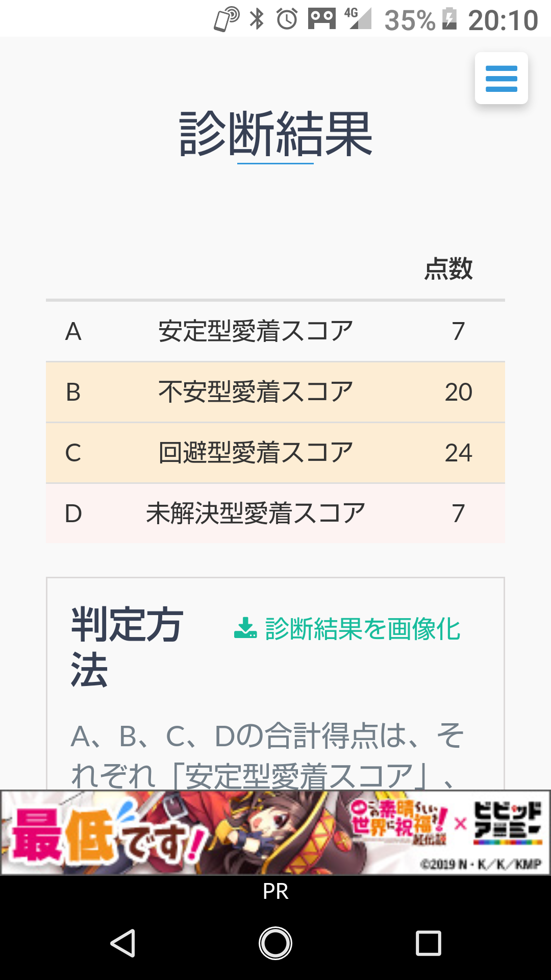Viewport: 551px width, 980px height.
Task: Click the score 7 for 安定型愛着スコア
Action: pyautogui.click(x=460, y=332)
